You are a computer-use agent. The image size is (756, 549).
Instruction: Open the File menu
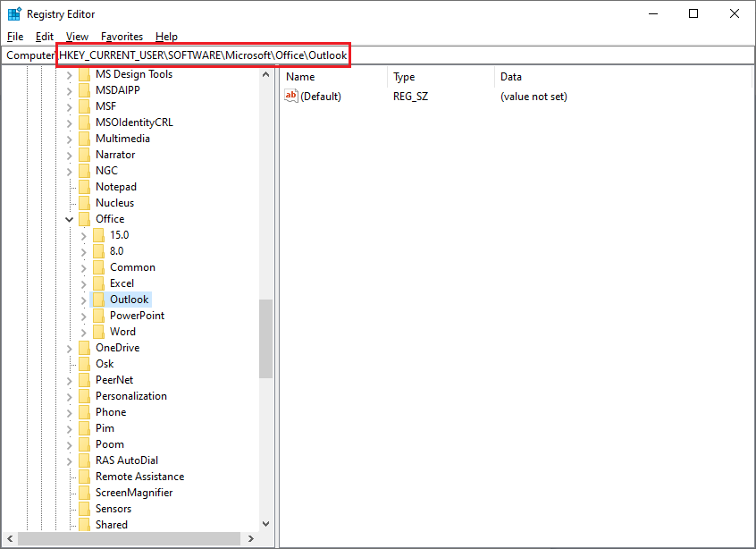[x=15, y=36]
